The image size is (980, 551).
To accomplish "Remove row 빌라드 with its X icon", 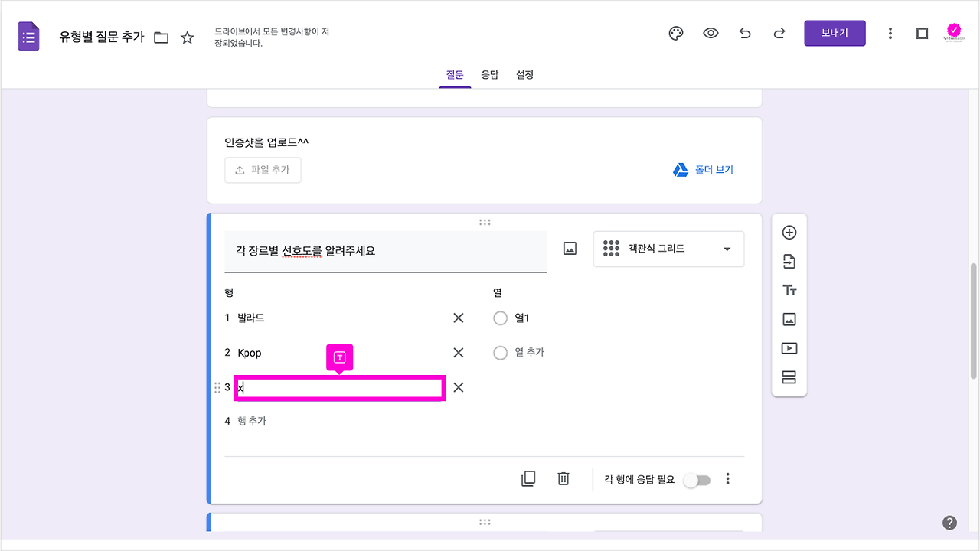I will [458, 318].
